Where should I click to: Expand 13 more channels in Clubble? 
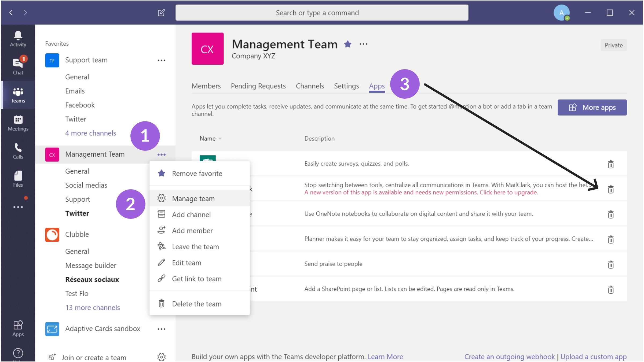pos(92,307)
